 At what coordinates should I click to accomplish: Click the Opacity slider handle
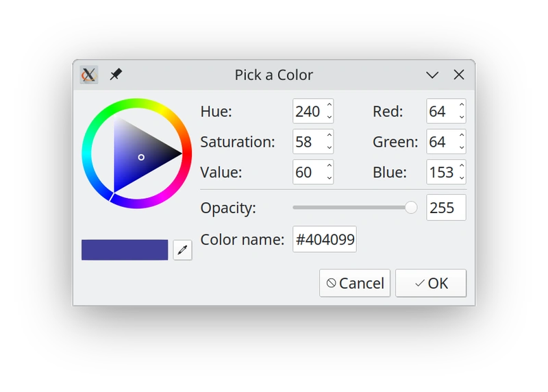(411, 208)
